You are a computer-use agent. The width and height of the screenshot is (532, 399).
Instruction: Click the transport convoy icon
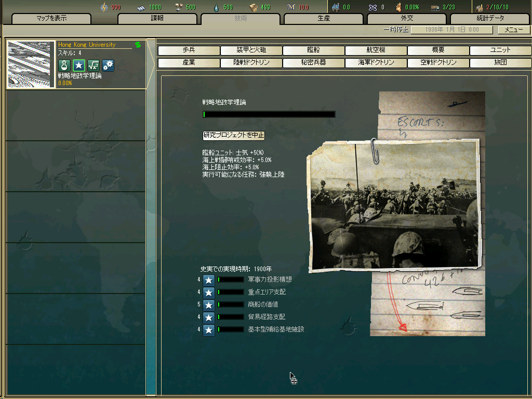(x=435, y=8)
